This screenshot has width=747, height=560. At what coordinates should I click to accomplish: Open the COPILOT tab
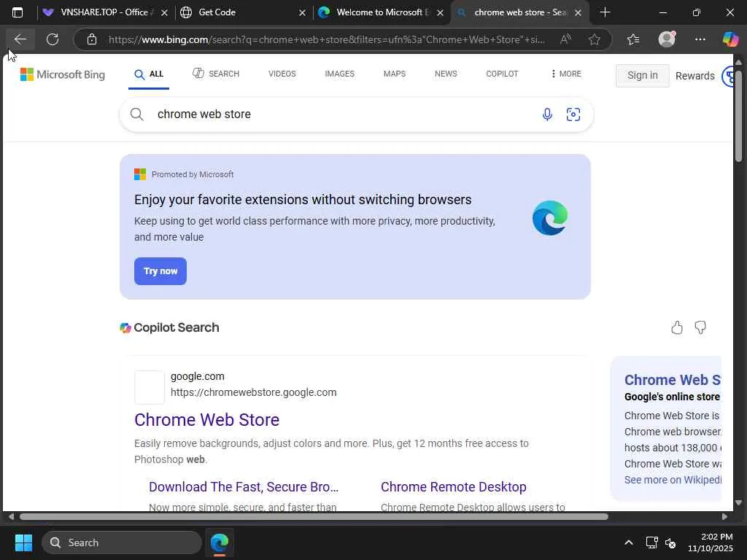(x=502, y=74)
